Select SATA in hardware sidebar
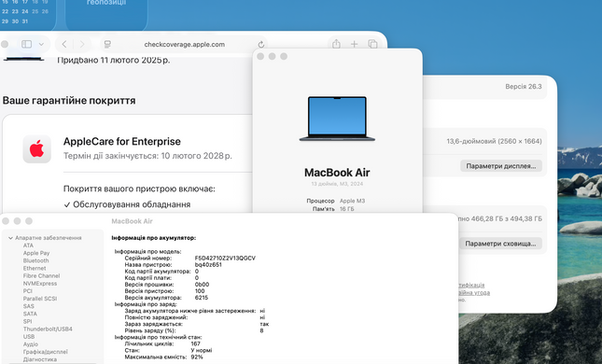This screenshot has width=602, height=364. pos(30,314)
